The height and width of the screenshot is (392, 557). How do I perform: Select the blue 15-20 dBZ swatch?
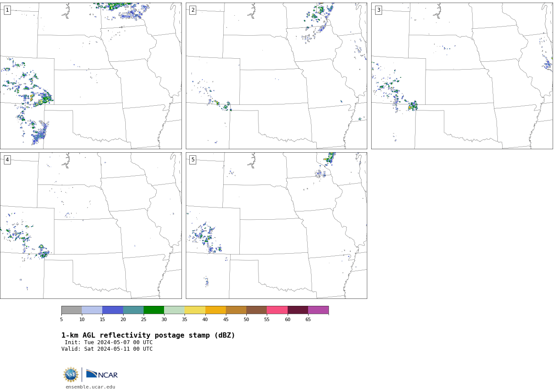click(113, 310)
